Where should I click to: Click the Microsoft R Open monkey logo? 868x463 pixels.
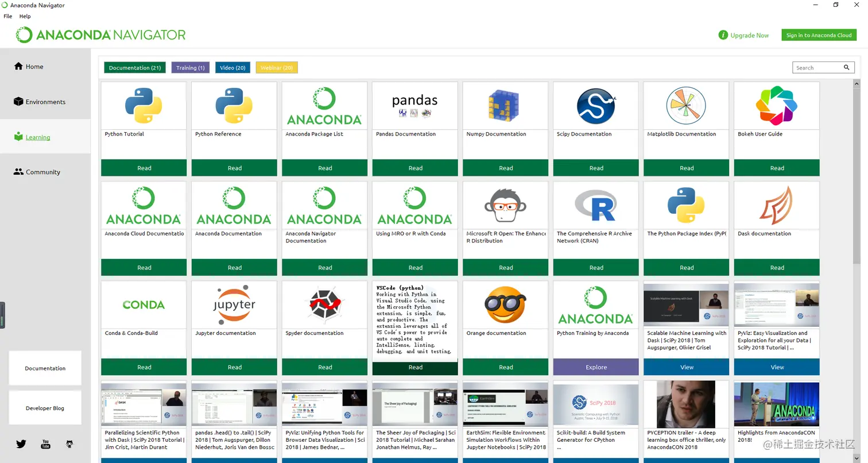point(505,205)
